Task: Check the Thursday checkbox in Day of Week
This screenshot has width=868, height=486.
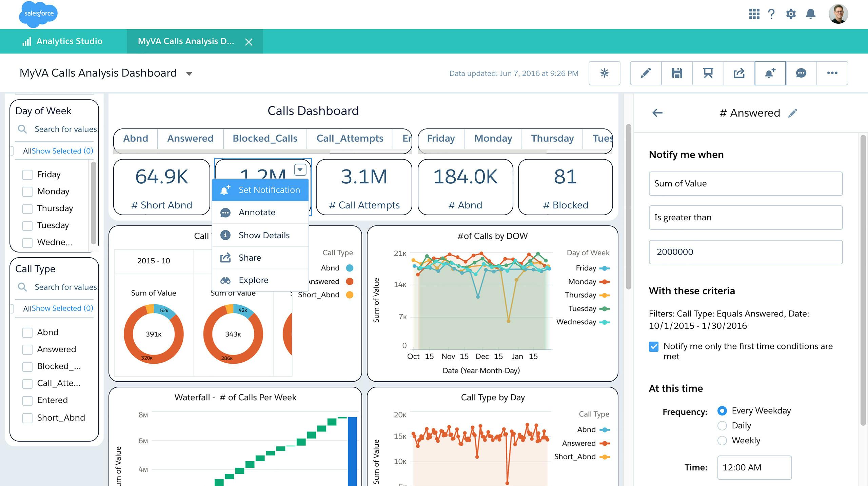Action: tap(27, 209)
